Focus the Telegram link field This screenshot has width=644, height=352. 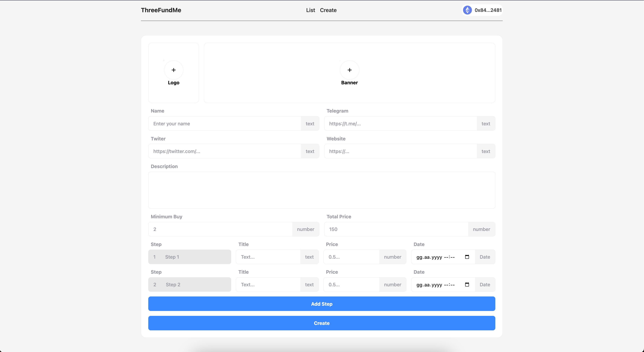coord(400,123)
